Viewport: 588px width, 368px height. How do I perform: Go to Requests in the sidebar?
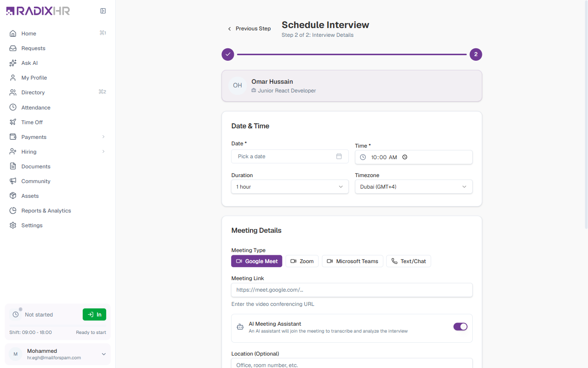57,48
